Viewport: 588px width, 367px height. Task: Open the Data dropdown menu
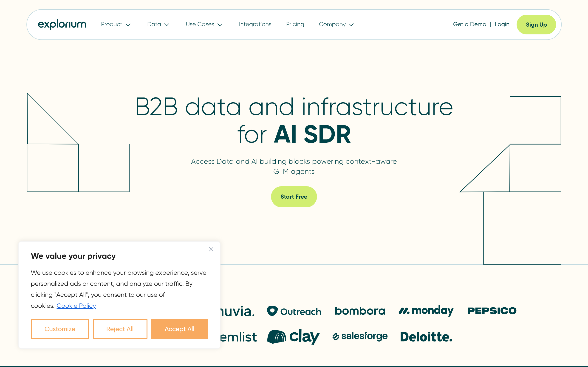tap(158, 24)
